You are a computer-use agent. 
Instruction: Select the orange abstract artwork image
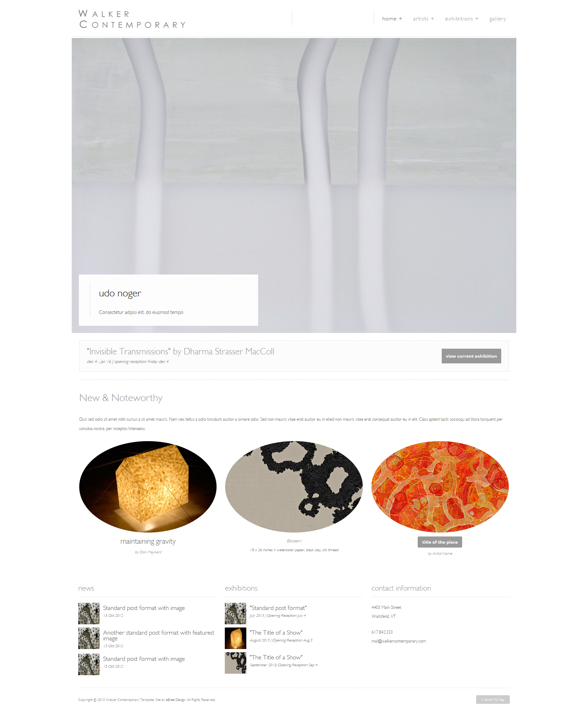(440, 486)
